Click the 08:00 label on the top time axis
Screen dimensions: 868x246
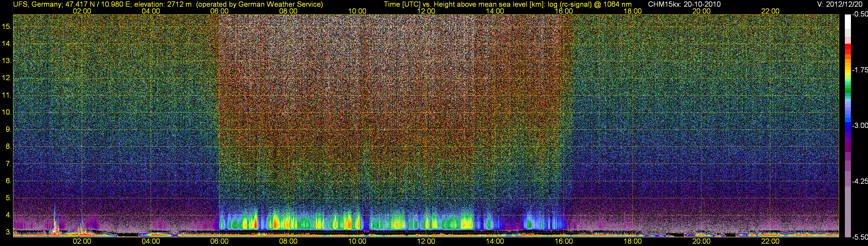pos(288,11)
